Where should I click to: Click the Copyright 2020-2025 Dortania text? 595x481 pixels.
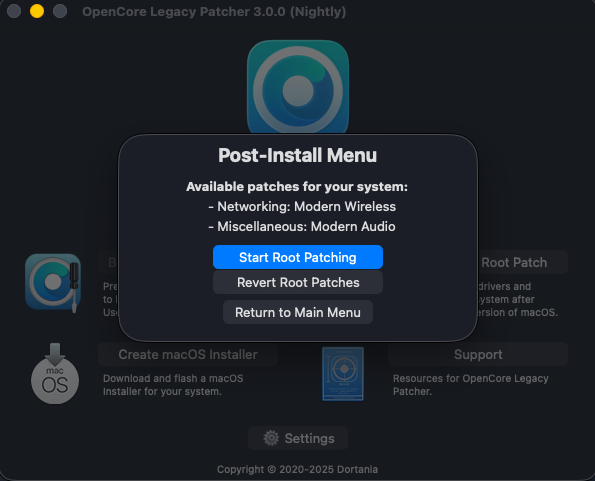(298, 469)
